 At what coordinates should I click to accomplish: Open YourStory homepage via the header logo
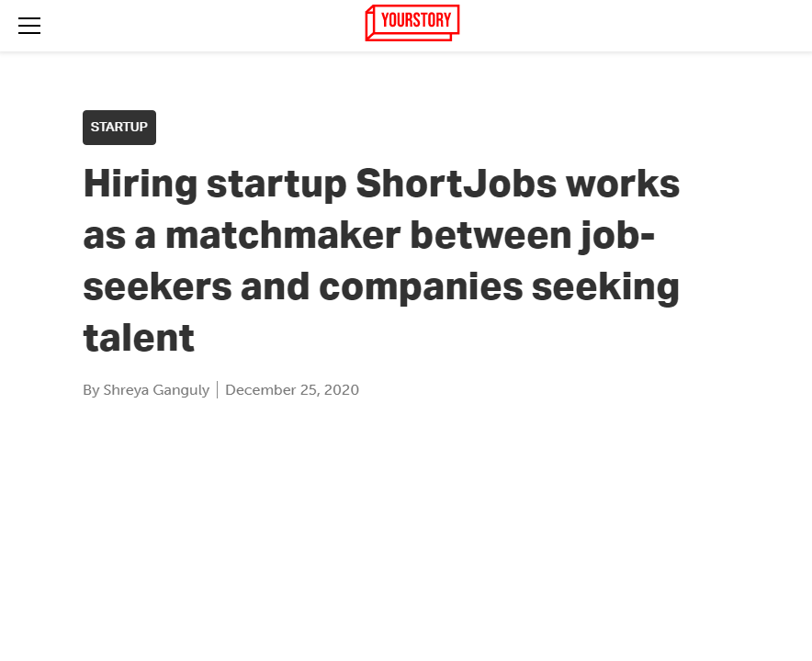(412, 22)
